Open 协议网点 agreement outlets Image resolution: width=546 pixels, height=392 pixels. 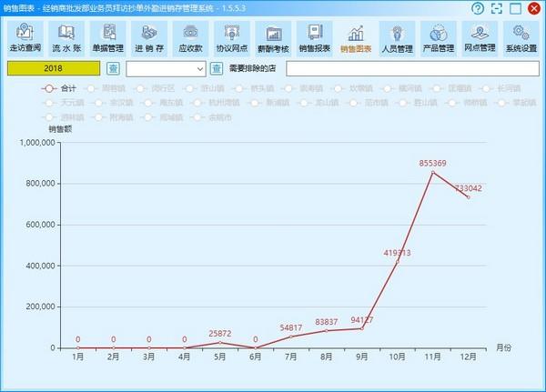click(x=231, y=37)
